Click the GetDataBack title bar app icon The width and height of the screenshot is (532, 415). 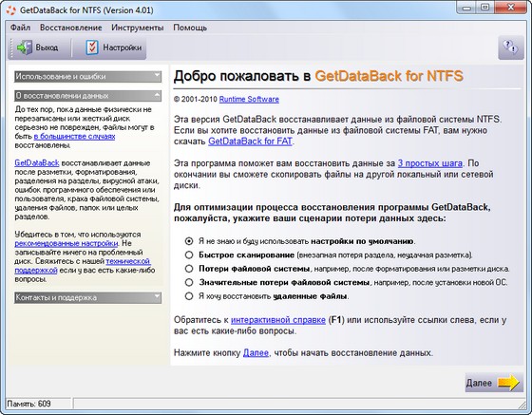tap(10, 10)
